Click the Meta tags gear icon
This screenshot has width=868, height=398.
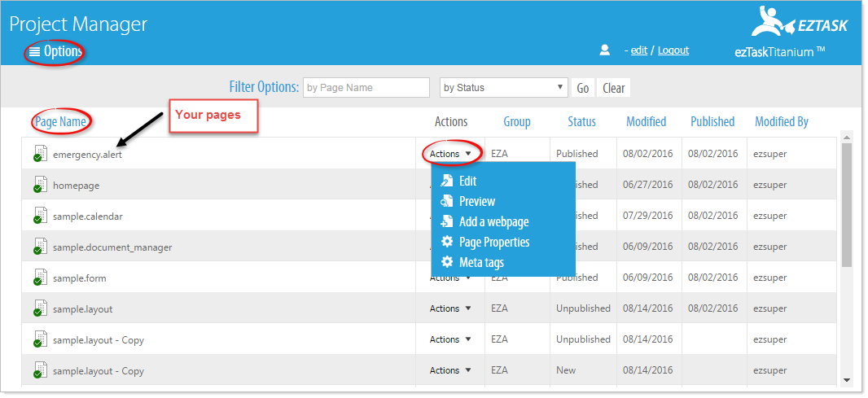click(x=447, y=262)
